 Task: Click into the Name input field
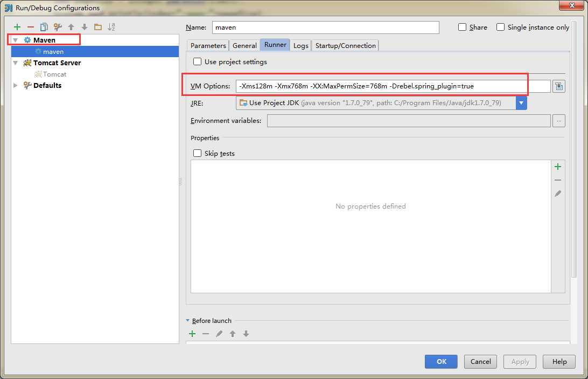[x=325, y=27]
